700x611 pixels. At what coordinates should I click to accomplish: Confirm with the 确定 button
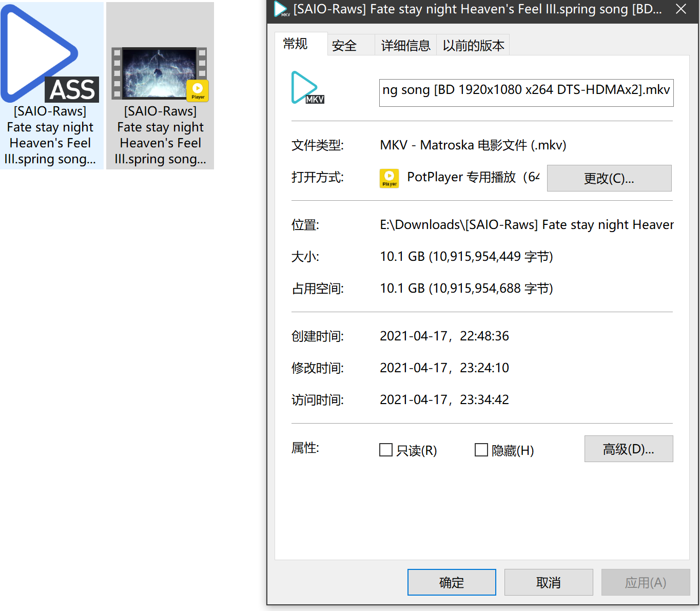coord(452,582)
